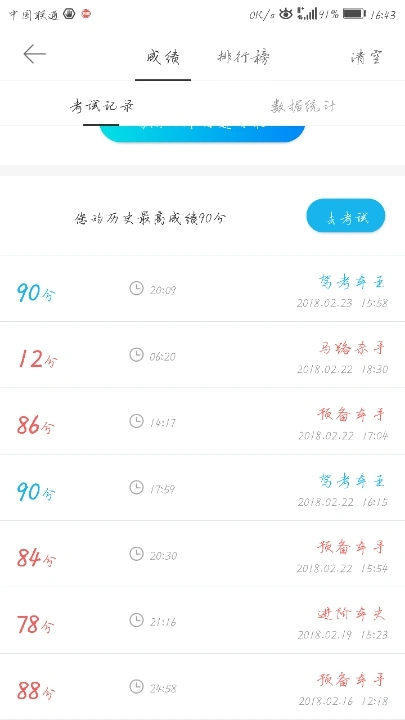Click the clock icon beside 21:16

point(136,620)
